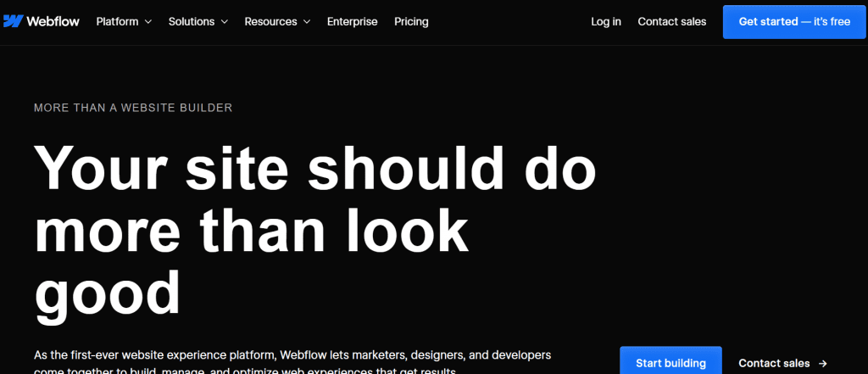Open Contact sales in the header
Screen dimensions: 868x374
(x=672, y=21)
